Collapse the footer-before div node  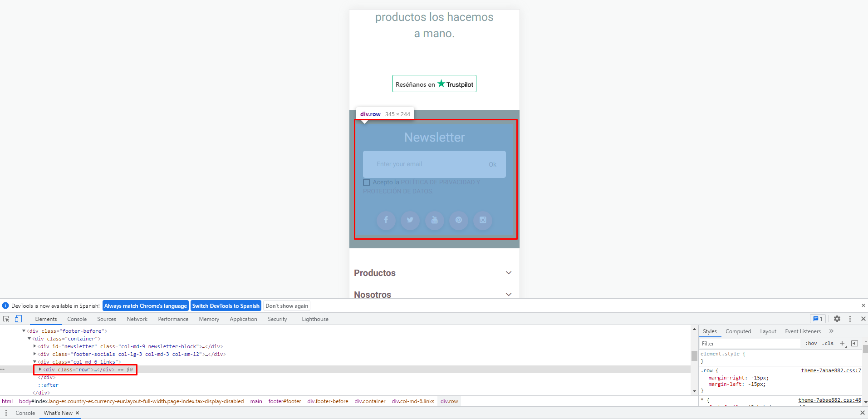[24, 331]
